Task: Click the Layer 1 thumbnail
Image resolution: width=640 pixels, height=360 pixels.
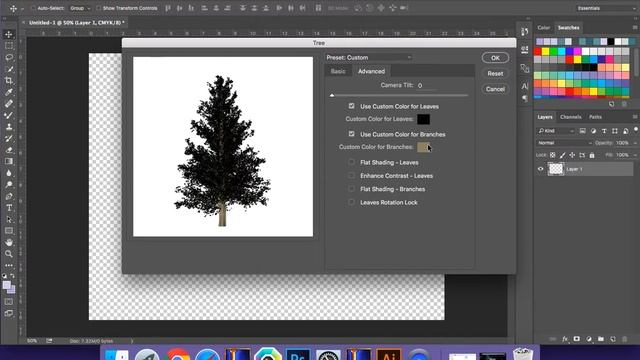Action: pos(556,169)
